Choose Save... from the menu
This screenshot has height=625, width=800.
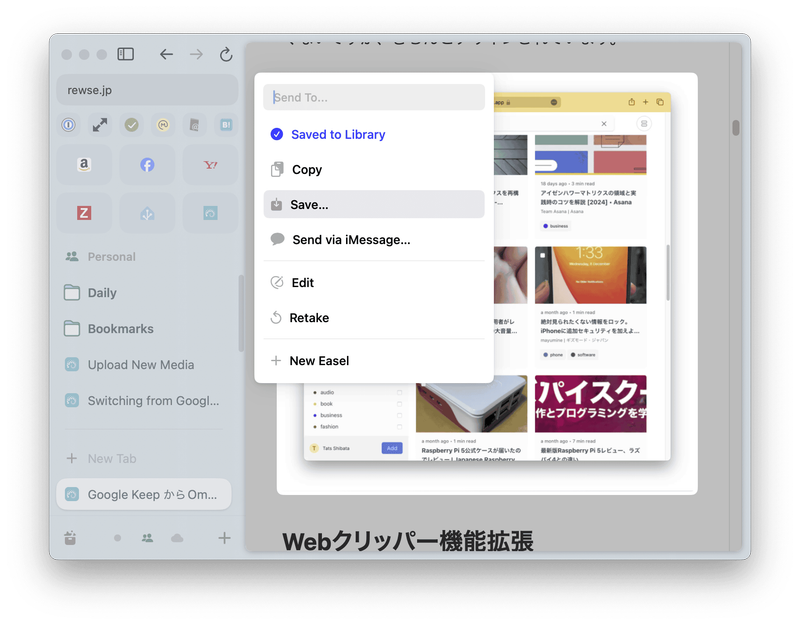coord(309,204)
